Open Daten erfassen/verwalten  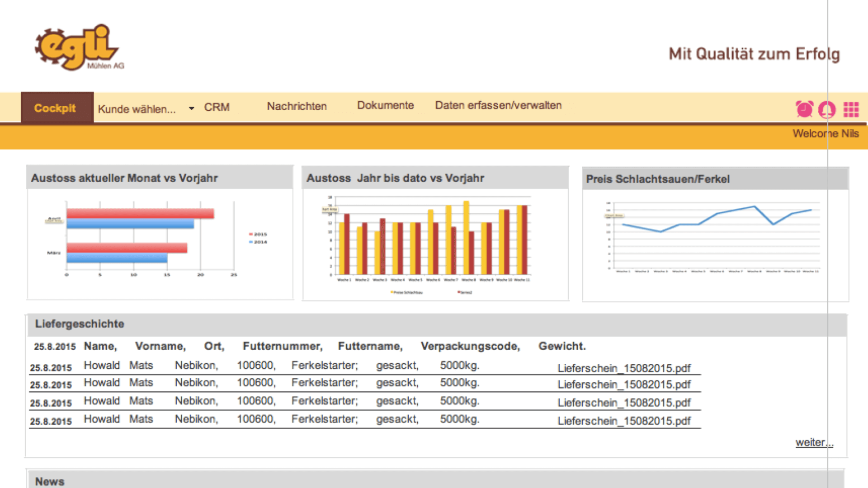tap(498, 105)
